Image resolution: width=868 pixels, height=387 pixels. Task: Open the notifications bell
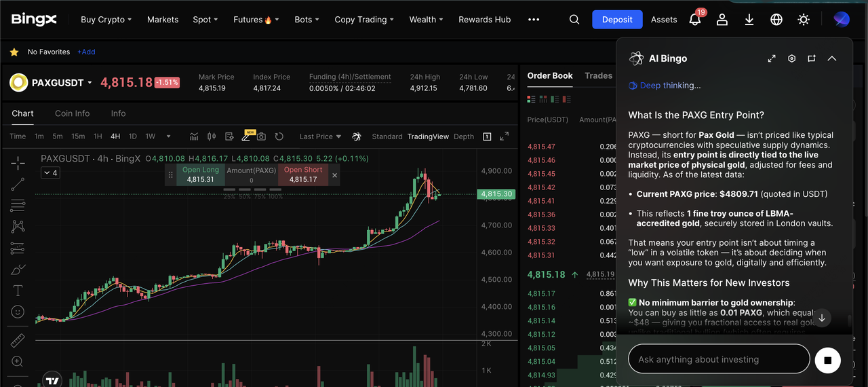(694, 20)
